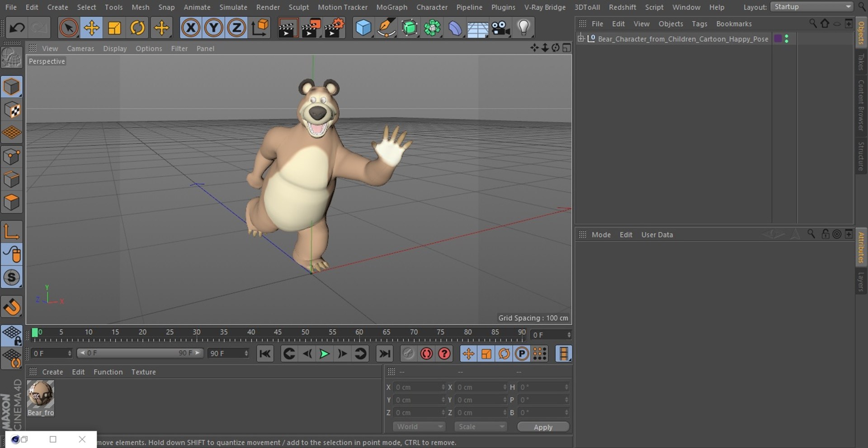868x448 pixels.
Task: Activate the Rotate tool in top toolbar
Action: 137,28
